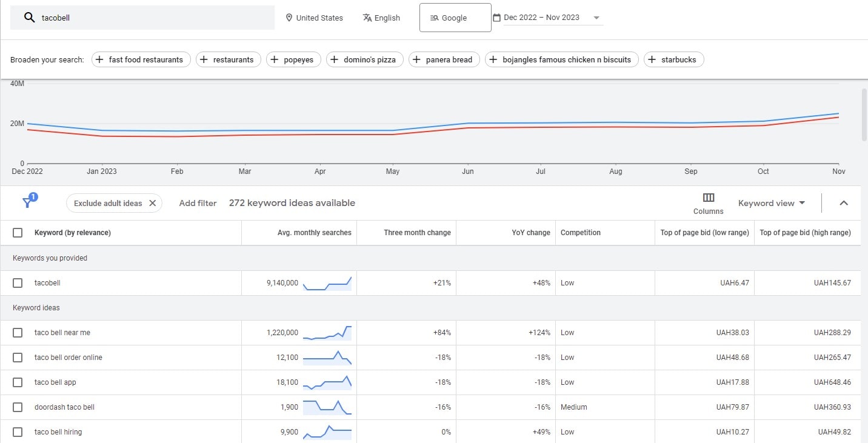Click the taco bell hiring keyword
868x443 pixels.
[58, 432]
